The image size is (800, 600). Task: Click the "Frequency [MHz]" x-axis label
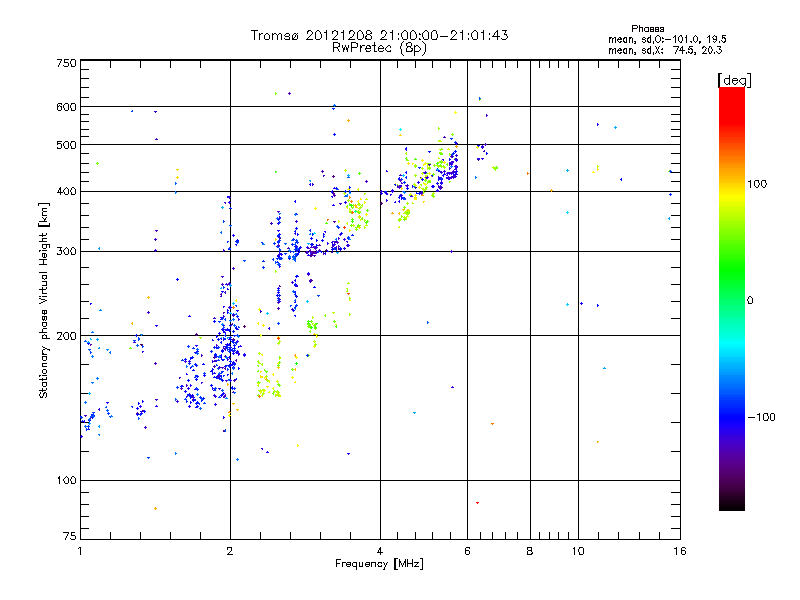[379, 564]
